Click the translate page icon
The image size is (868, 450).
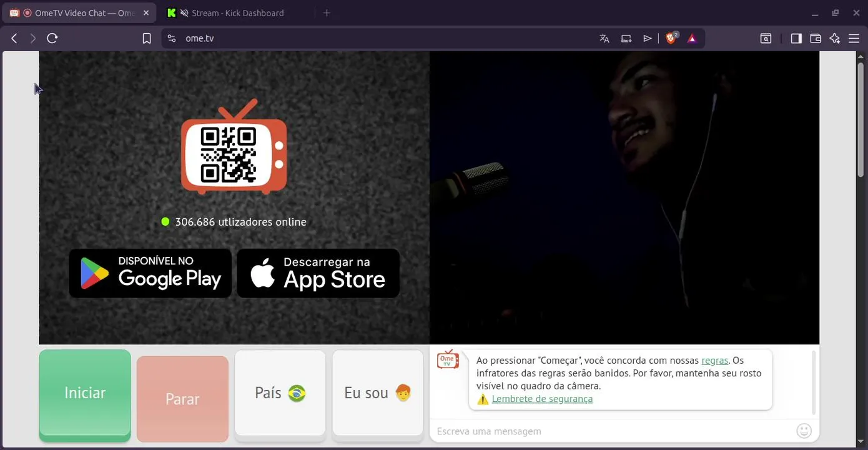pos(604,38)
